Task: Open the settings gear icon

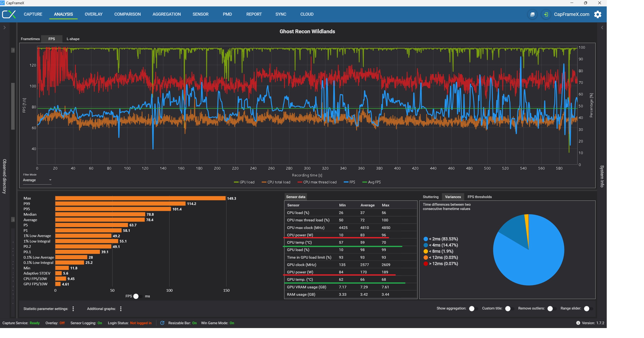Action: point(597,14)
